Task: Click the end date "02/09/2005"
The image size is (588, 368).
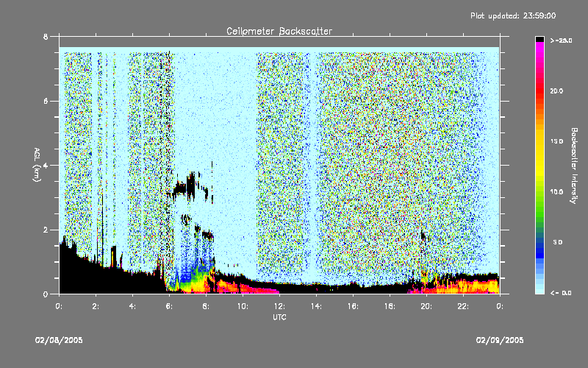Action: [x=500, y=340]
